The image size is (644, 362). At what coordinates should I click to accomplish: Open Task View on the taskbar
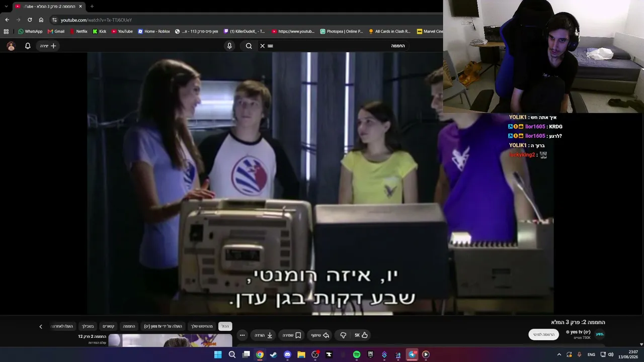click(x=246, y=354)
